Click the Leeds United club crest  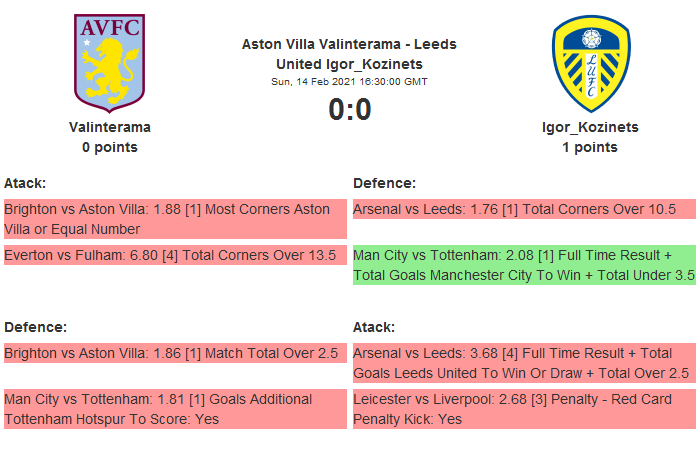590,63
